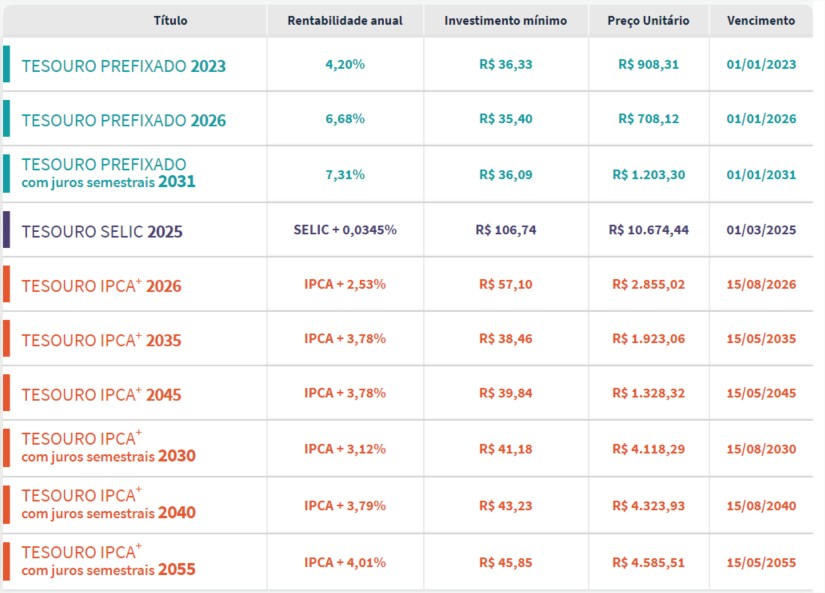Select the 15/05/2035 maturity date
Image resolution: width=825 pixels, height=593 pixels.
[x=761, y=338]
